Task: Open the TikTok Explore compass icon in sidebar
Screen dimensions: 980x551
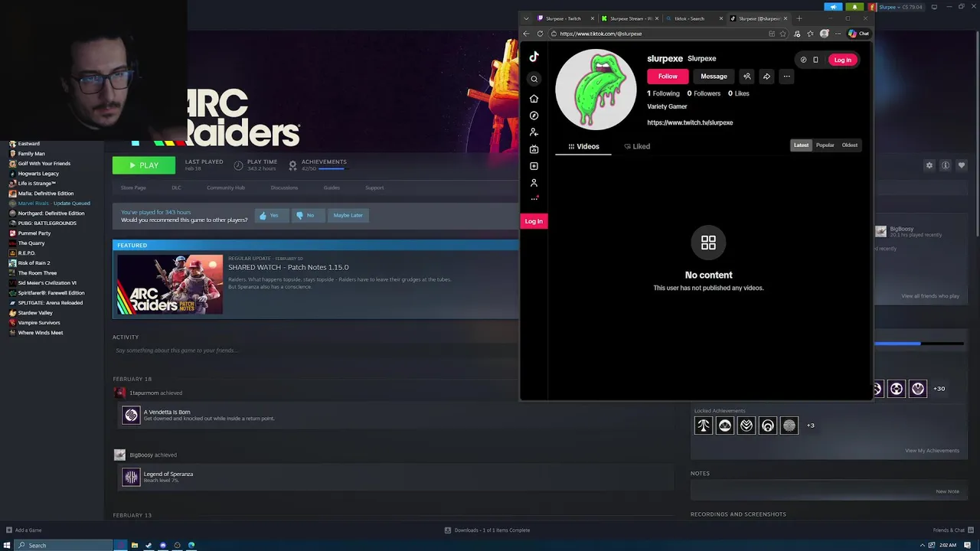Action: point(534,116)
